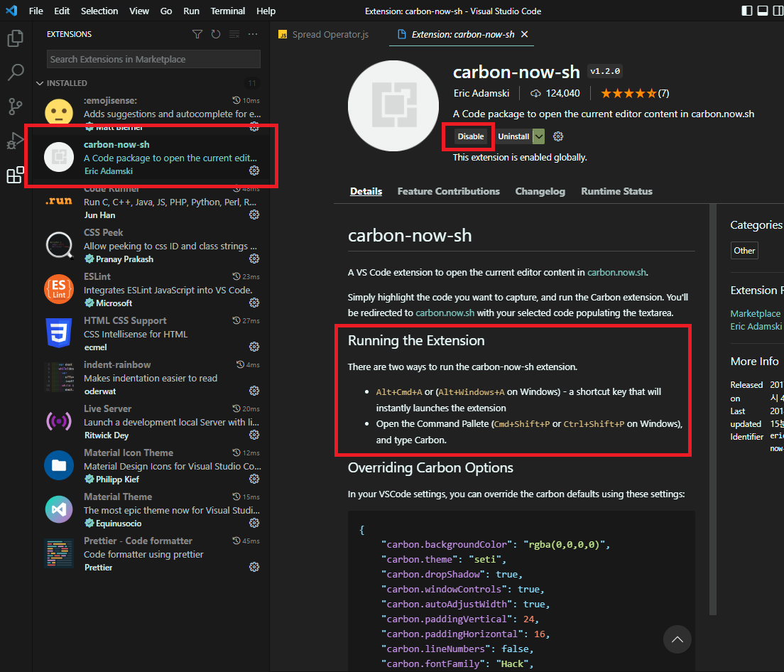Open Extensions views and more actions menu
This screenshot has width=784, height=672.
[x=253, y=34]
